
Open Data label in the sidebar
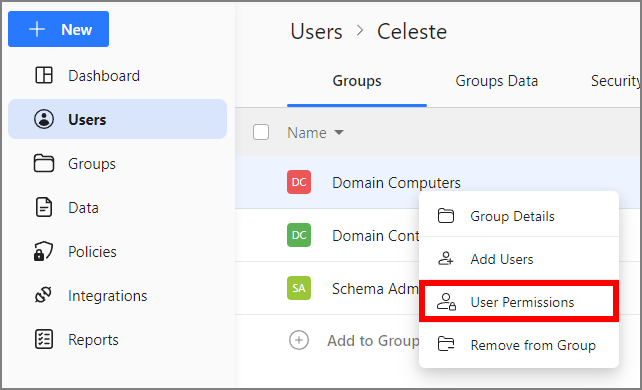tap(83, 207)
